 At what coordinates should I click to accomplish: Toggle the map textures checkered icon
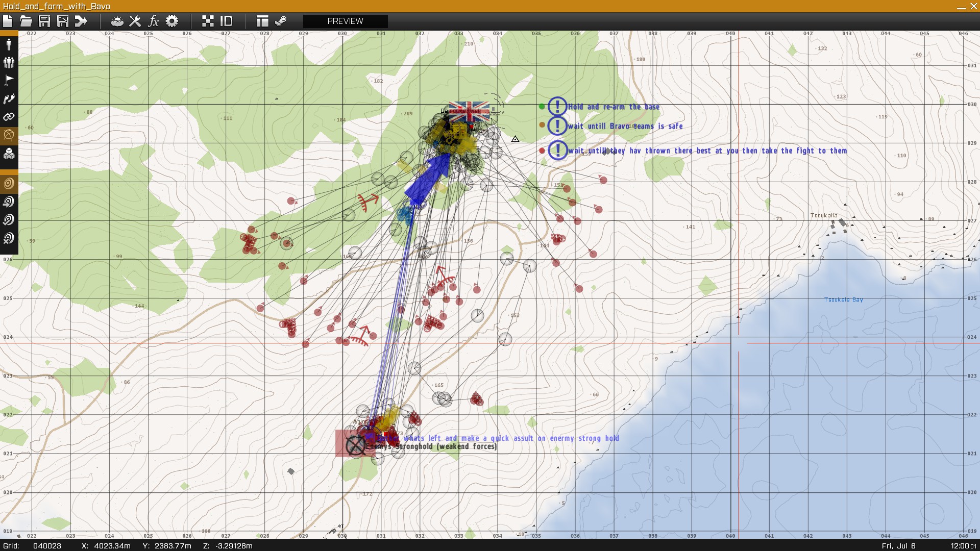click(208, 21)
